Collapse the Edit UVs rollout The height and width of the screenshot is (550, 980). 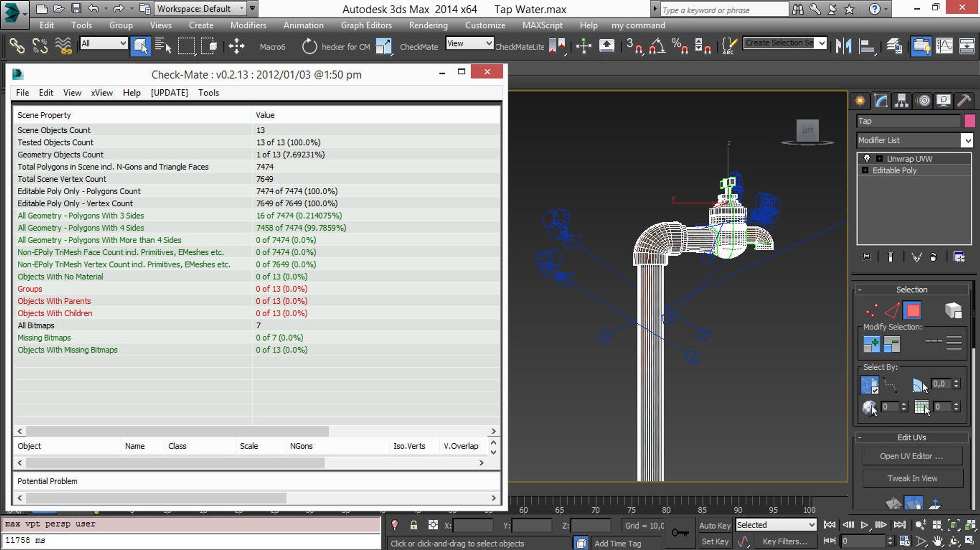[x=860, y=438]
